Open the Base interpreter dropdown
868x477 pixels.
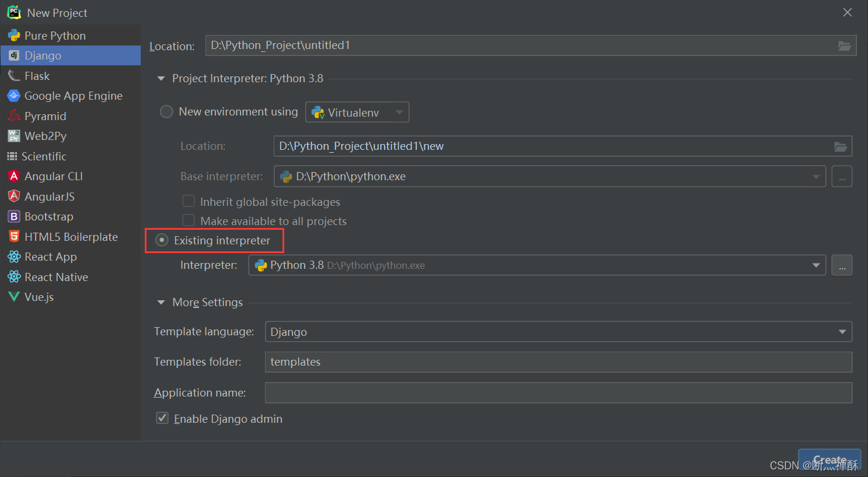550,176
